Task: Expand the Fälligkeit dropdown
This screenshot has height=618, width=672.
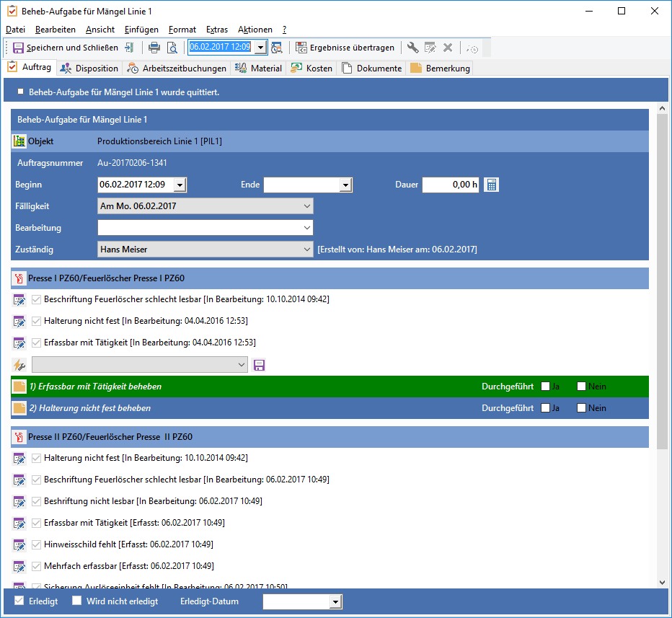Action: tap(307, 206)
